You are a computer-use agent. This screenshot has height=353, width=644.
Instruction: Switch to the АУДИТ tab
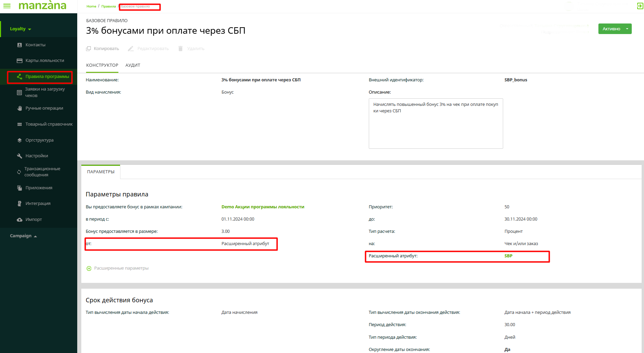pos(133,65)
